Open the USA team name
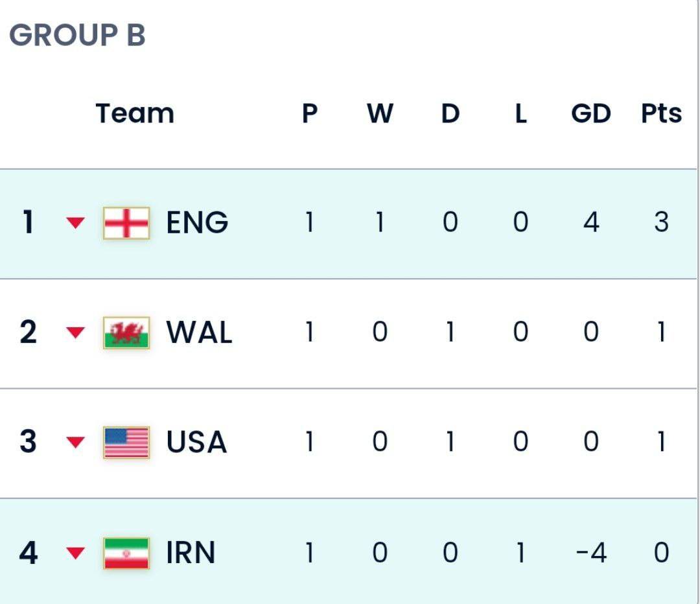The height and width of the screenshot is (604, 700). 196,442
